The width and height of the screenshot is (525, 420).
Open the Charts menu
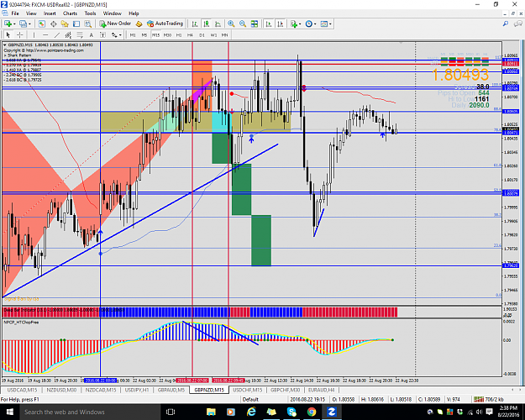(x=70, y=13)
